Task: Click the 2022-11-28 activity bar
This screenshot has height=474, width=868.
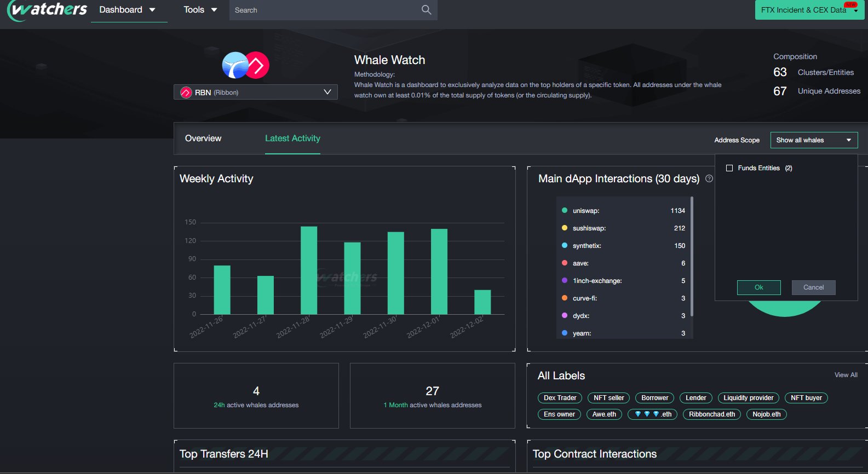Action: coord(309,270)
